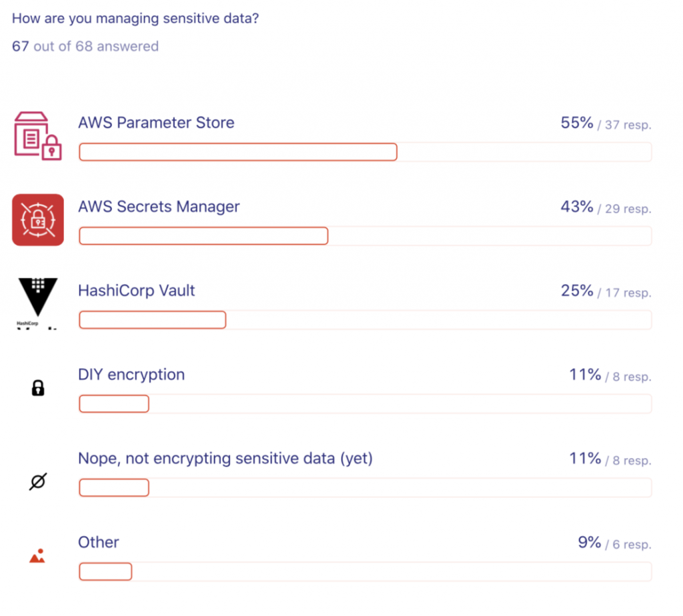
Task: Click the not-encrypting null symbol icon
Action: [38, 481]
